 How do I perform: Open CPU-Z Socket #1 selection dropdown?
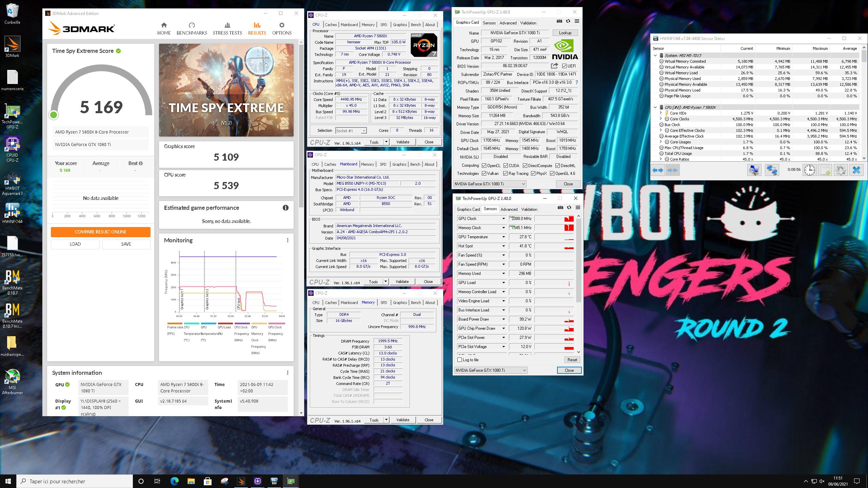[x=351, y=131]
